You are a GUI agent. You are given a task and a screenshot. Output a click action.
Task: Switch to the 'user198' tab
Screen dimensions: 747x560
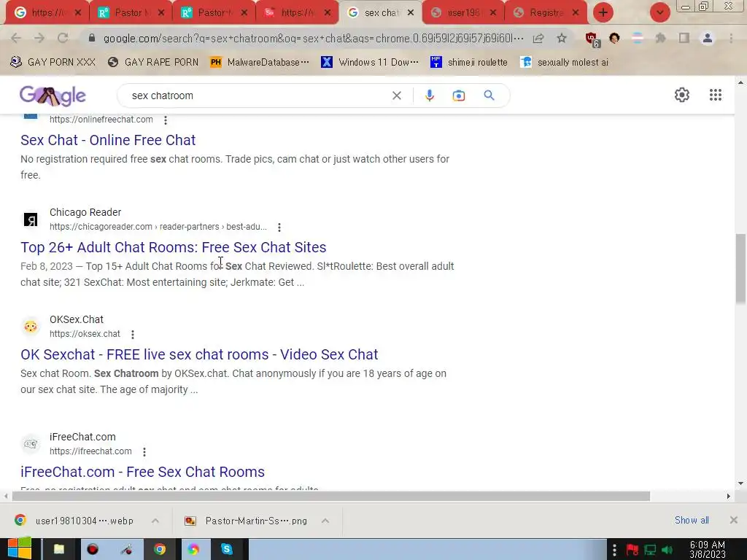point(463,12)
